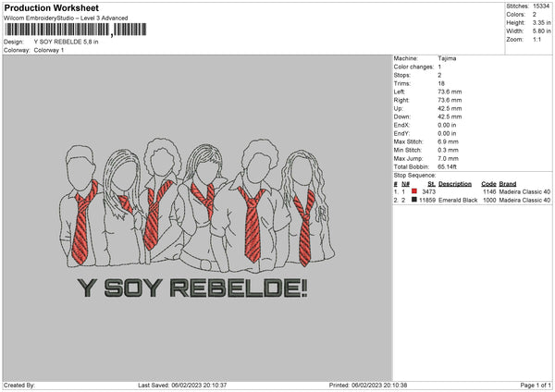Click the Height value 3.35 in
This screenshot has width=555, height=392.
[x=541, y=22]
